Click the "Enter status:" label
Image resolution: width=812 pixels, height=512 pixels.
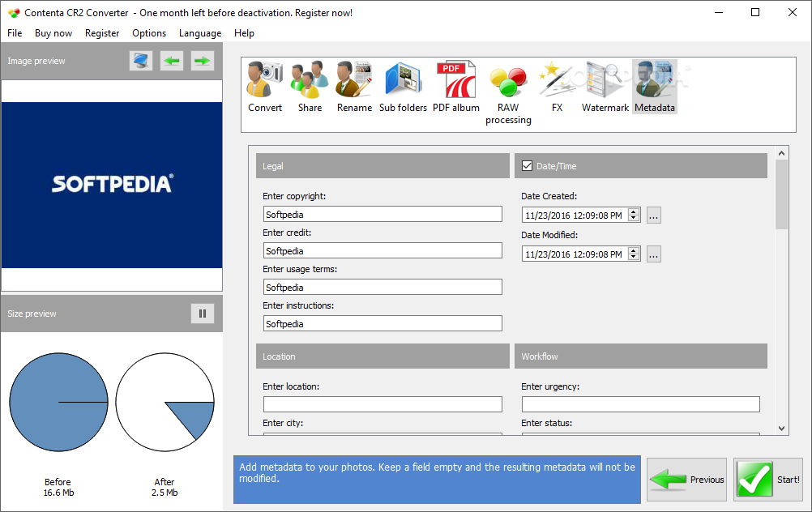546,423
